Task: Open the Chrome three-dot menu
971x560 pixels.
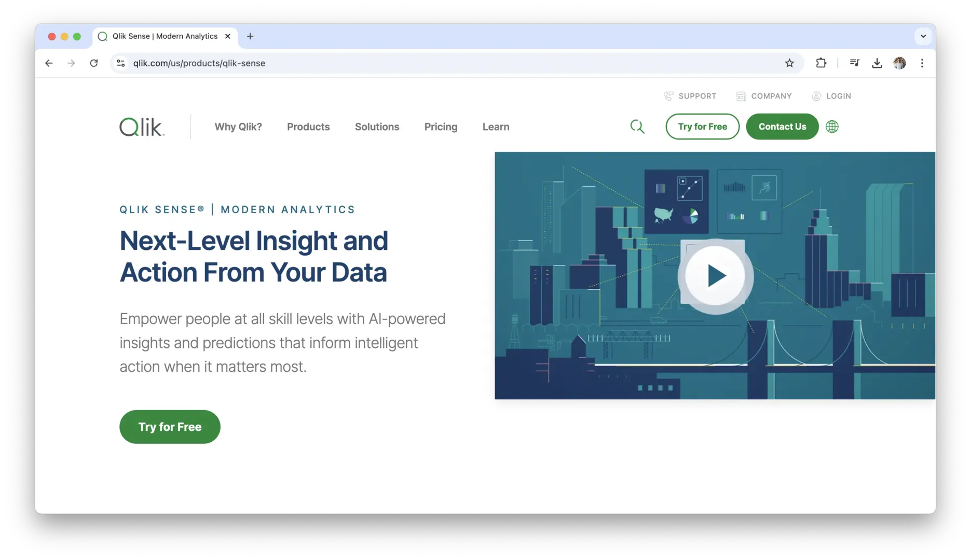Action: point(922,63)
